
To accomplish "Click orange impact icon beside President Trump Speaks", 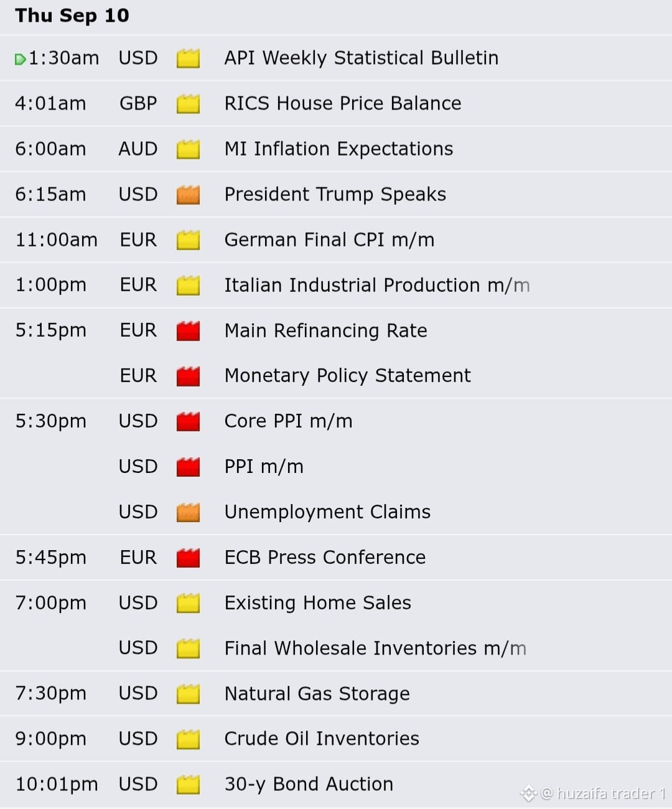I will [x=188, y=195].
